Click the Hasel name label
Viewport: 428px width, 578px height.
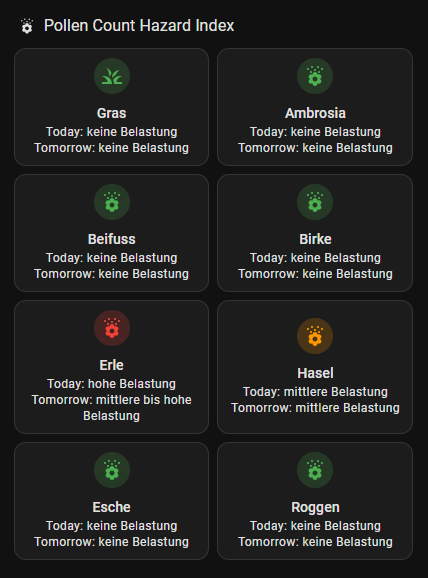click(315, 373)
